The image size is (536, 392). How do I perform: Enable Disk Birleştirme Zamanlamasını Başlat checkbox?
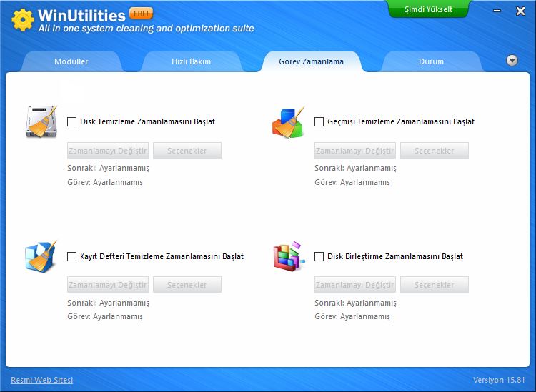(x=319, y=256)
